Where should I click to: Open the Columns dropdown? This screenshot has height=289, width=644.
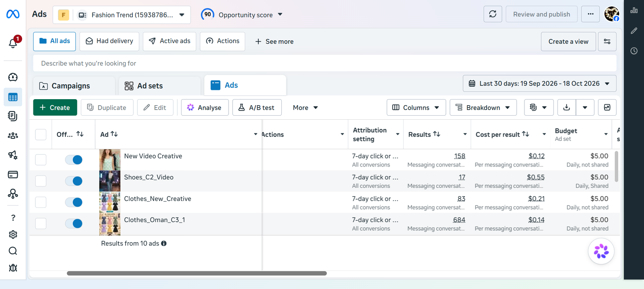pos(416,108)
